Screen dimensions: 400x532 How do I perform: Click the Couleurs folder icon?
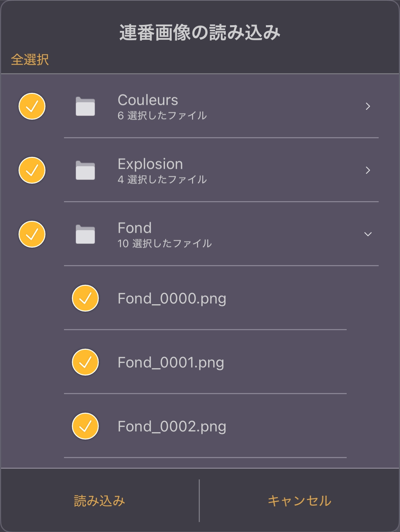click(x=85, y=106)
